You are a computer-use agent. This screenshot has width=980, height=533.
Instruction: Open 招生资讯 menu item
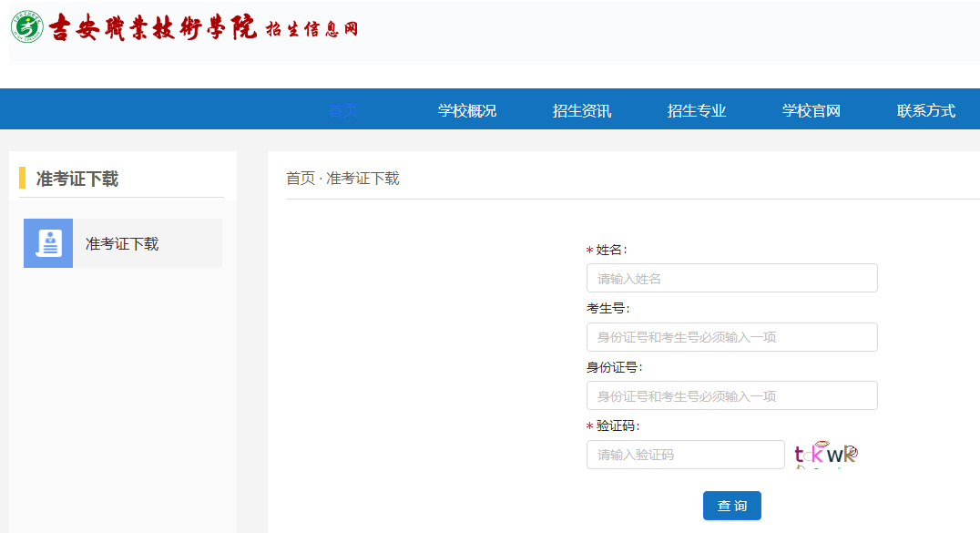582,111
